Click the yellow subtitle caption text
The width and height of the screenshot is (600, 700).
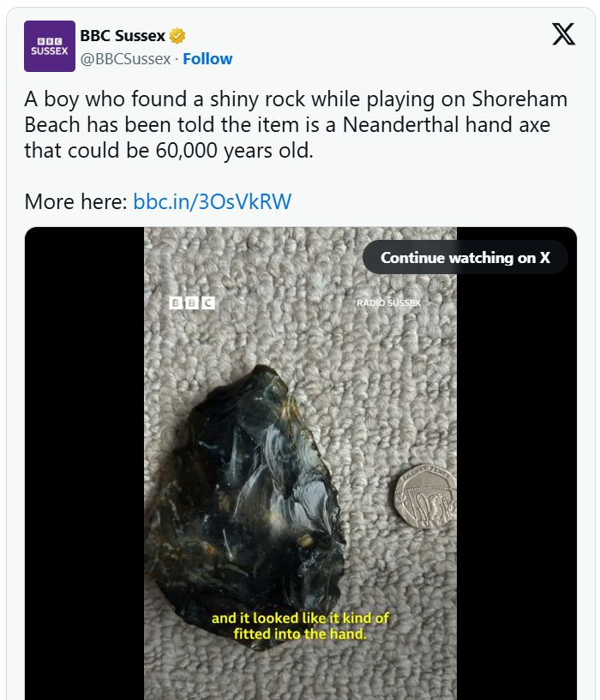300,625
